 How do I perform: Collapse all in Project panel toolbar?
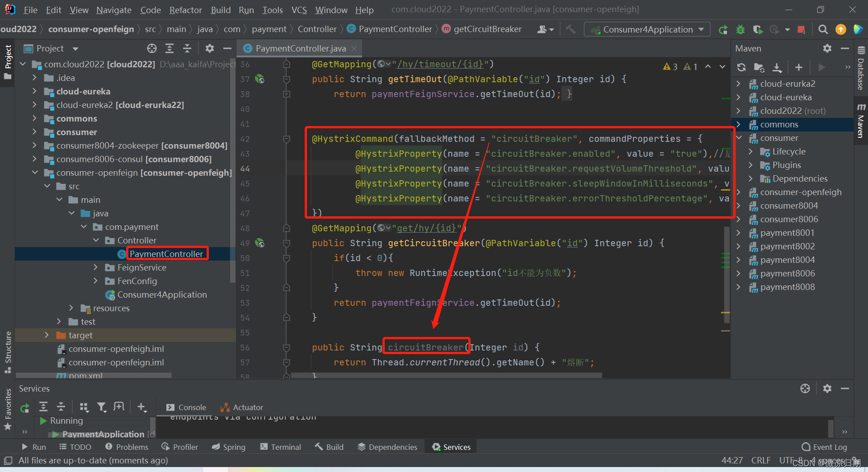pos(187,48)
